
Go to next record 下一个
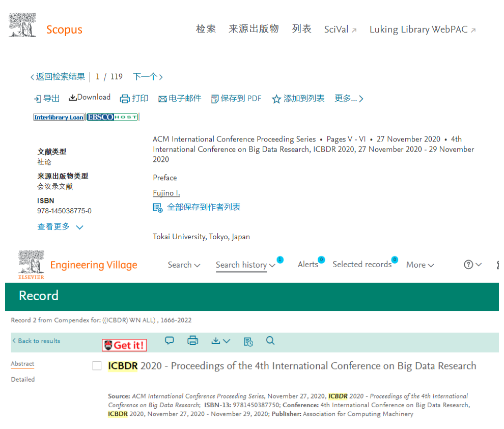coord(148,77)
